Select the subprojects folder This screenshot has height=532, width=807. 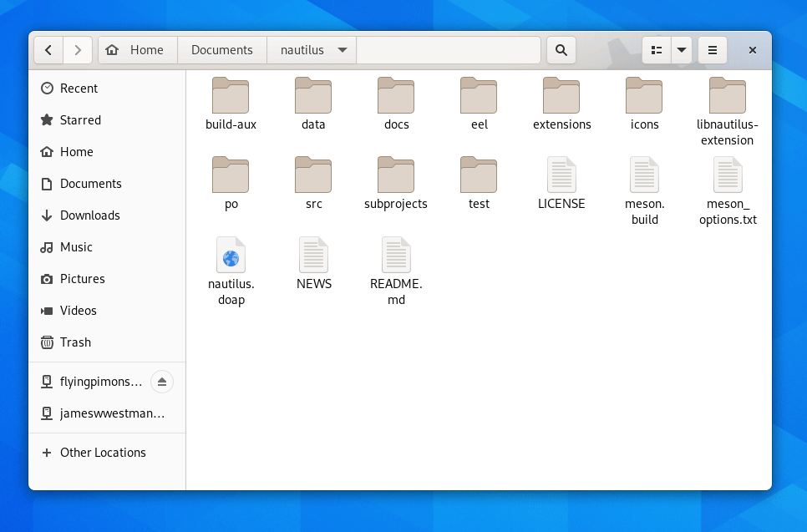pos(396,184)
